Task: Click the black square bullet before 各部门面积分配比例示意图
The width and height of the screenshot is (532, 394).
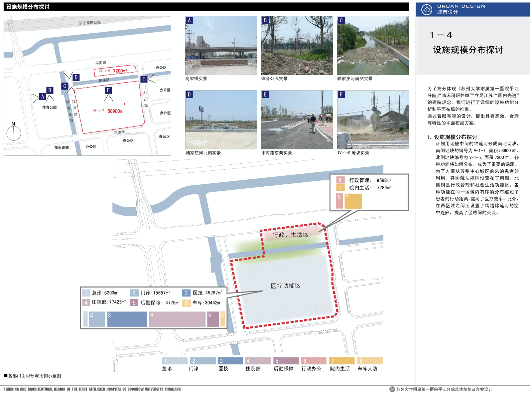Action: [x=6, y=376]
